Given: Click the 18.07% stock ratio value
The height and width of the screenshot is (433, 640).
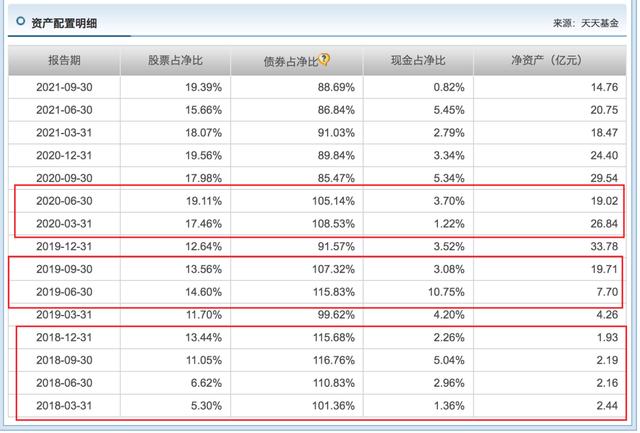Looking at the screenshot, I should pos(204,133).
